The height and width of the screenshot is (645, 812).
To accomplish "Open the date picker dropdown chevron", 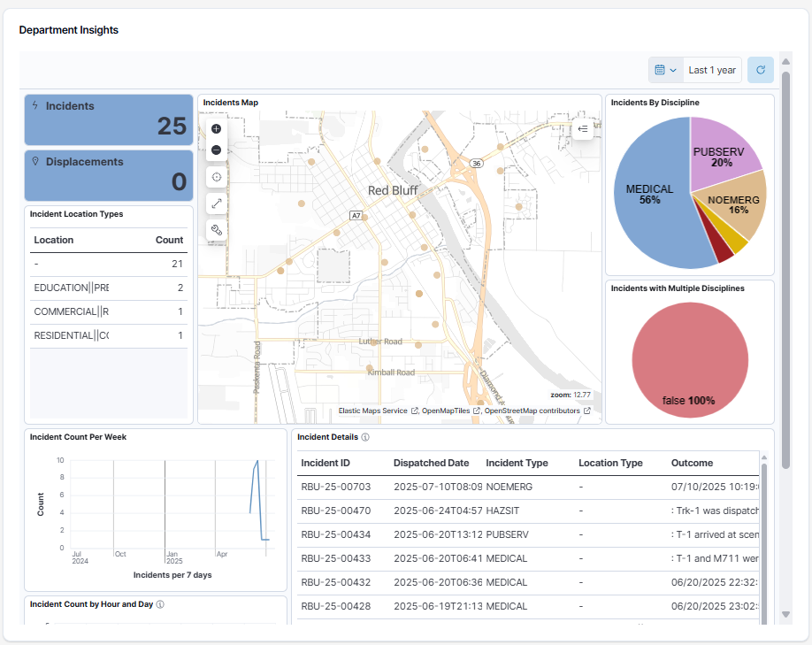I will point(671,69).
